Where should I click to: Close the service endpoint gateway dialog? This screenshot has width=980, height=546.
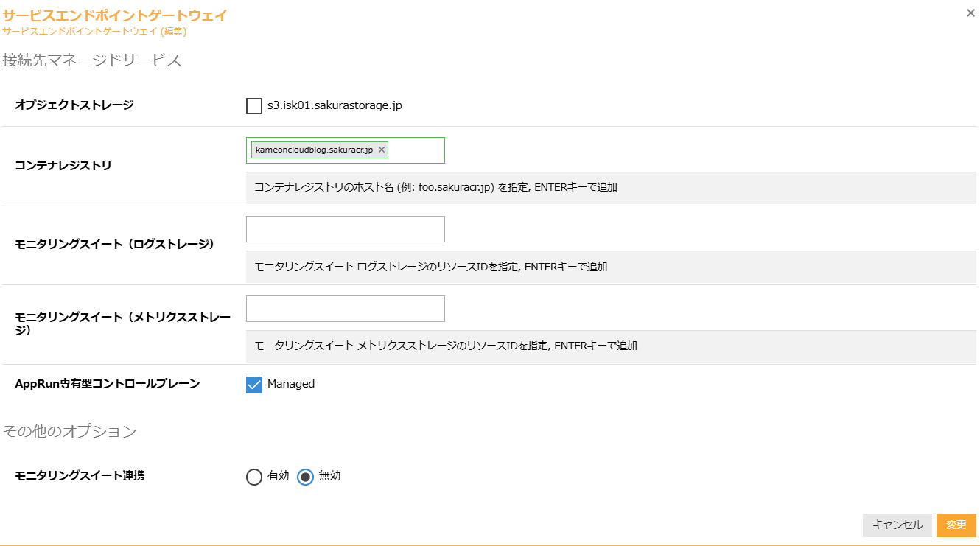click(x=970, y=13)
